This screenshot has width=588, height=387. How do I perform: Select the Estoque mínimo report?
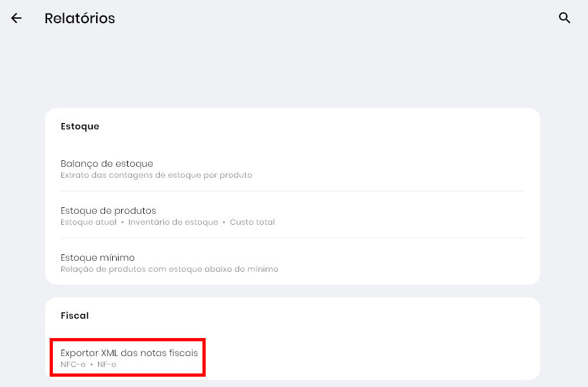[x=97, y=258]
